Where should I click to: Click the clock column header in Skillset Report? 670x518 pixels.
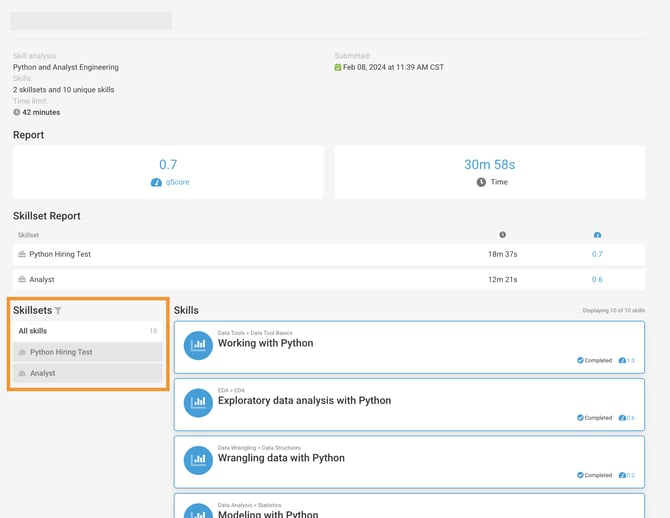(x=502, y=235)
